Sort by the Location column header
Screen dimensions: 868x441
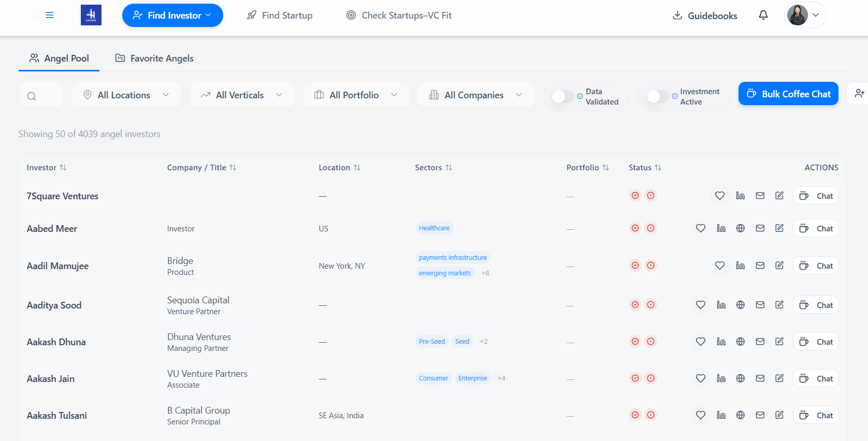[x=340, y=168]
